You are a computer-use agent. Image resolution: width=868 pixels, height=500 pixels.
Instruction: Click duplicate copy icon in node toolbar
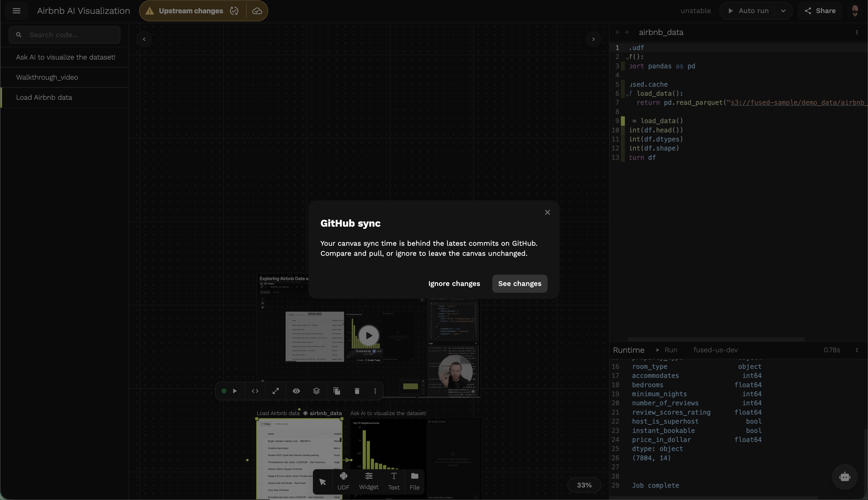pos(337,391)
